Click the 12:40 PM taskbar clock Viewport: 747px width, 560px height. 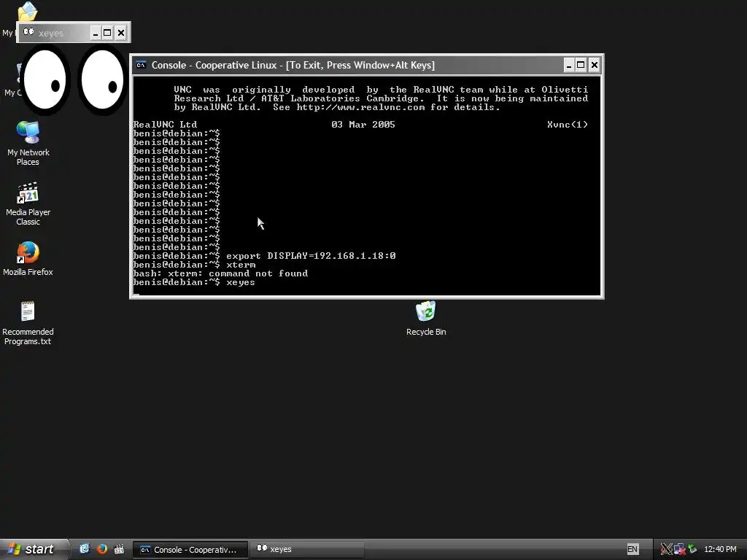point(720,549)
